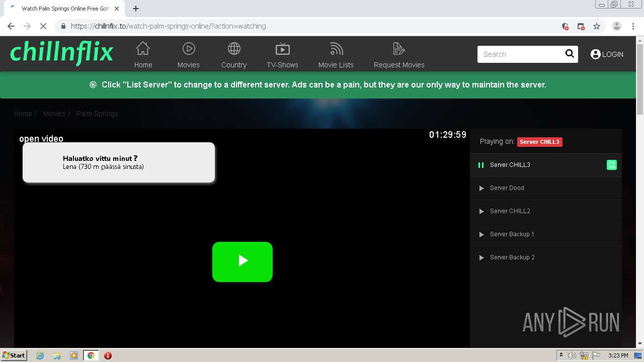Click the Lena notification popup
The width and height of the screenshot is (644, 362).
pos(119,162)
